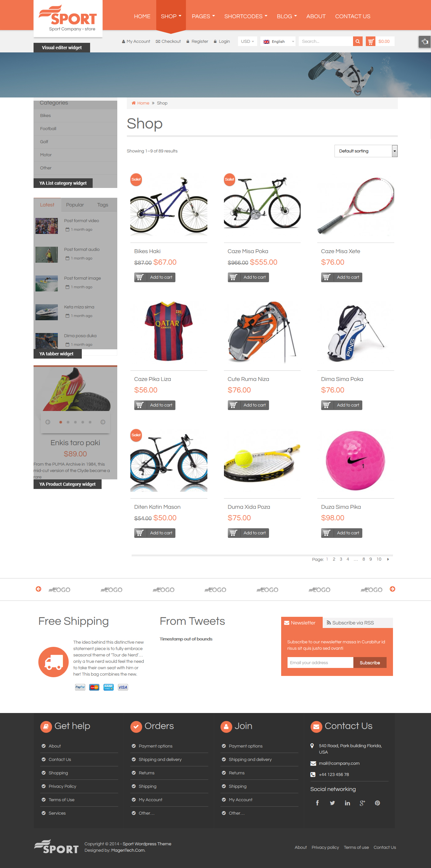Select first dot in product slider
The image size is (431, 868).
point(61,422)
